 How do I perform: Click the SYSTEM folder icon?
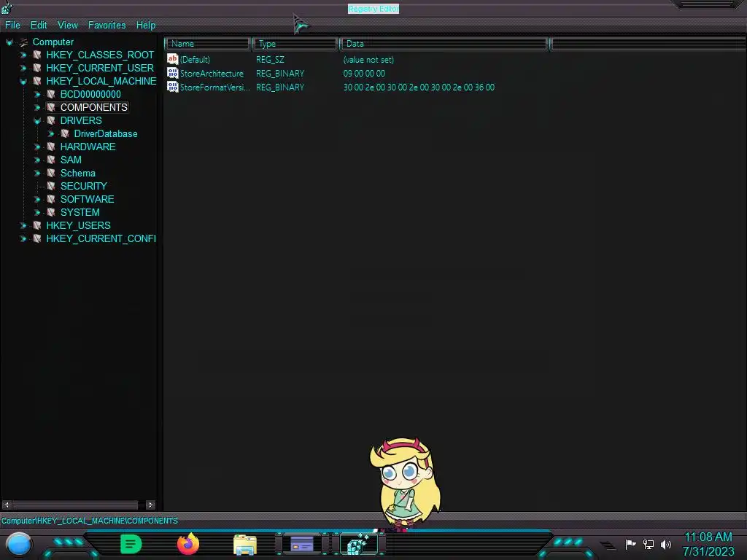(51, 212)
